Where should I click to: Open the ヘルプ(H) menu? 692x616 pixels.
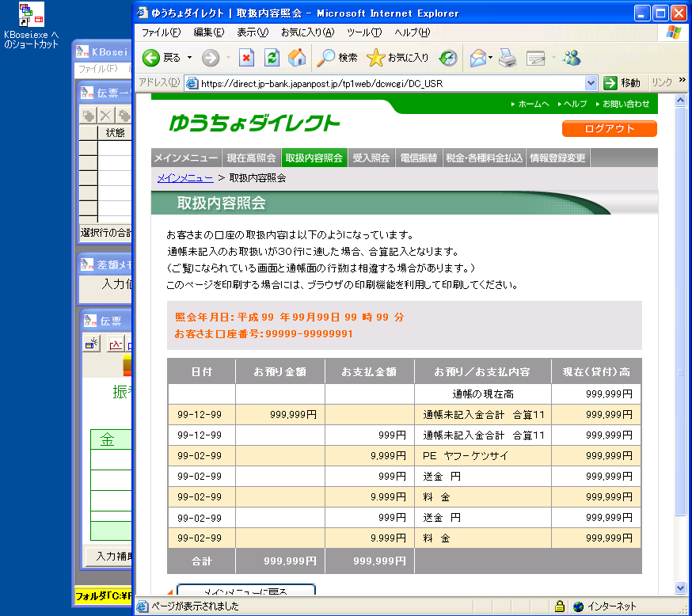[x=413, y=32]
